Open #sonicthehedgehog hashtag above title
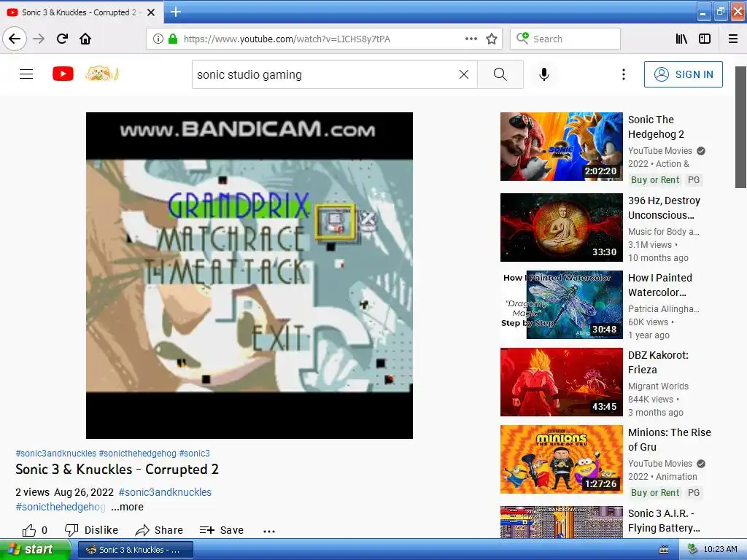Viewport: 747px width, 560px height. click(138, 454)
